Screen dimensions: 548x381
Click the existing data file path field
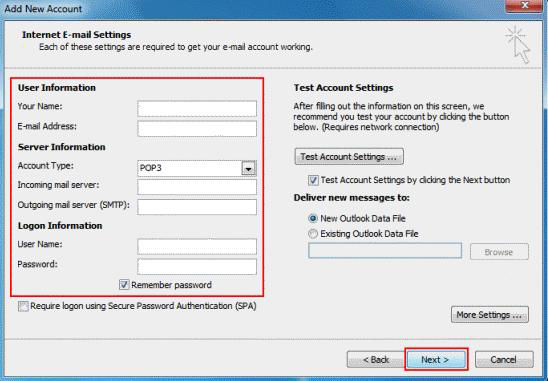coord(385,251)
